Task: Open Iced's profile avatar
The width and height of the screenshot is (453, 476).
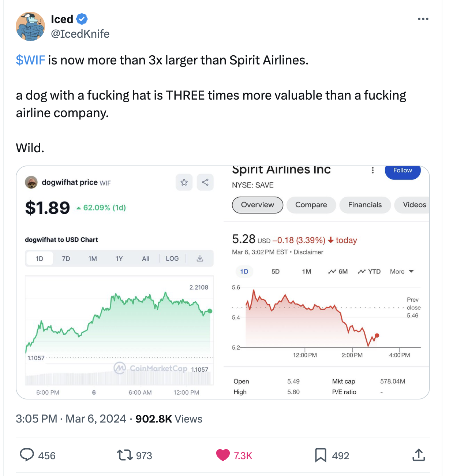Action: [x=30, y=26]
